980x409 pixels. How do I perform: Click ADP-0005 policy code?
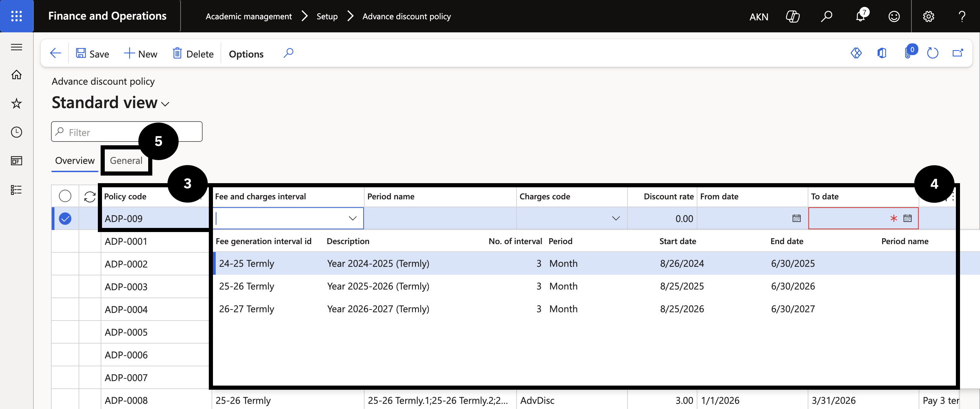click(x=126, y=332)
